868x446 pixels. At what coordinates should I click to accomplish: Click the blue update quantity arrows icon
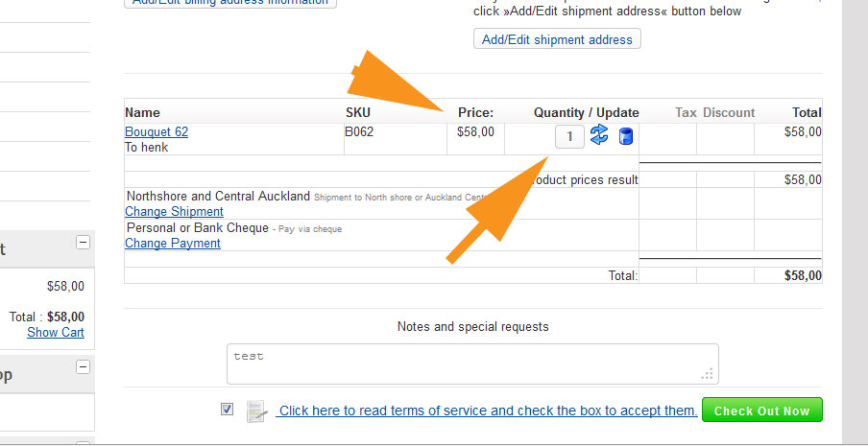point(599,135)
